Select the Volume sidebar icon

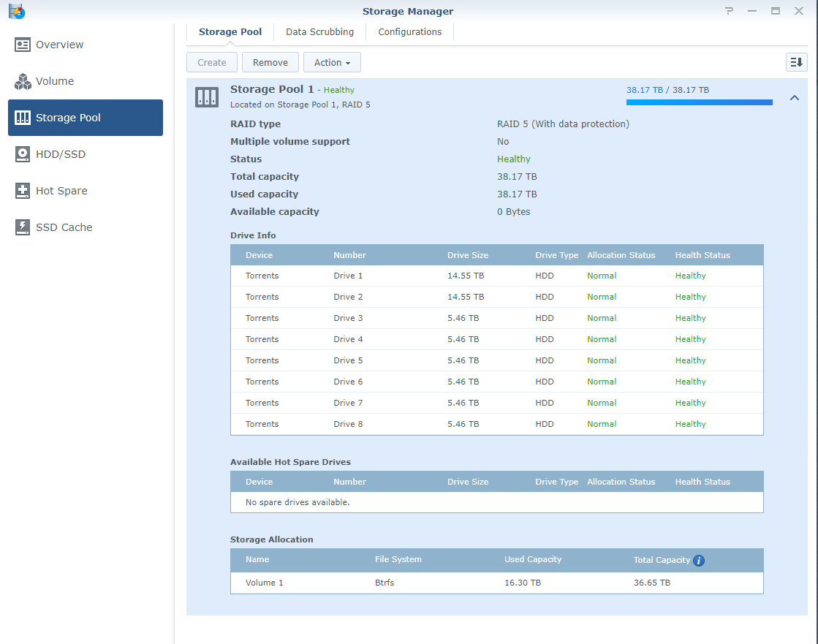[23, 81]
